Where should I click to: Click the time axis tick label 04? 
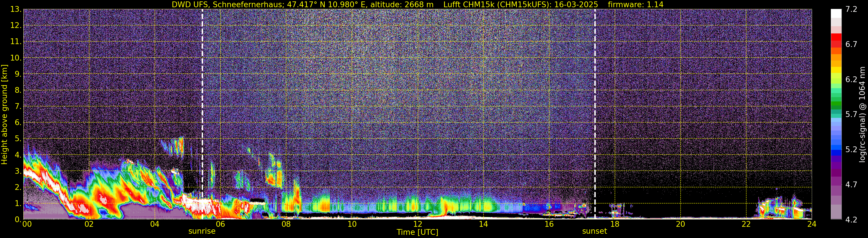click(155, 224)
